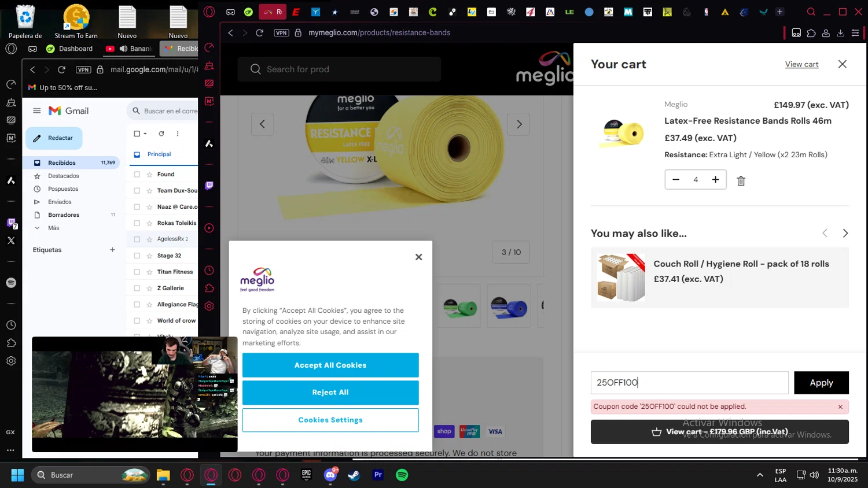Star the Allegiance Flag email

[149, 304]
